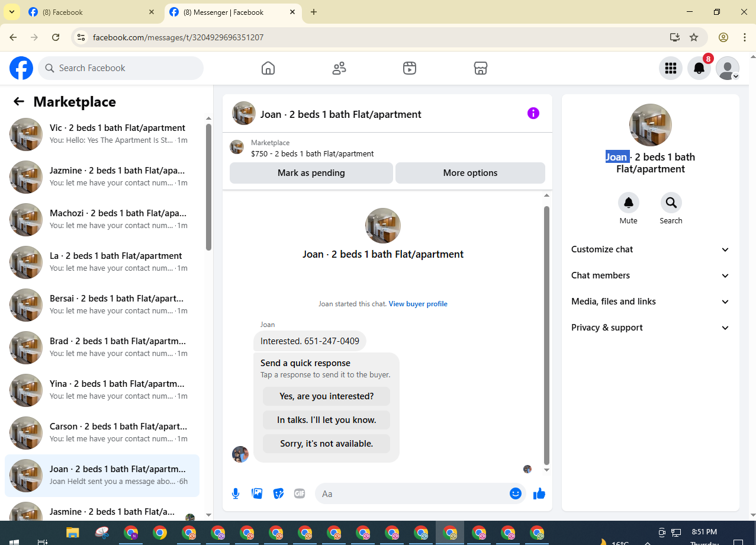Screen dimensions: 756x545
Task: Open File Explorer from the taskbar
Action: tap(72, 533)
